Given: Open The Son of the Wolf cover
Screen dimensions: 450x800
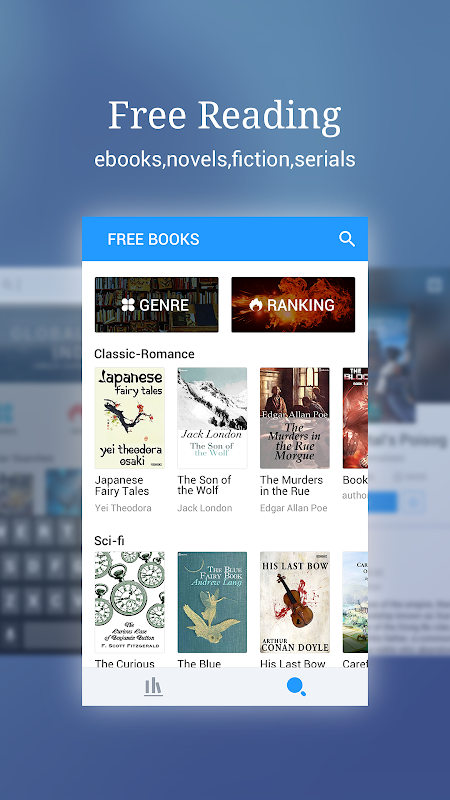Looking at the screenshot, I should [x=212, y=418].
